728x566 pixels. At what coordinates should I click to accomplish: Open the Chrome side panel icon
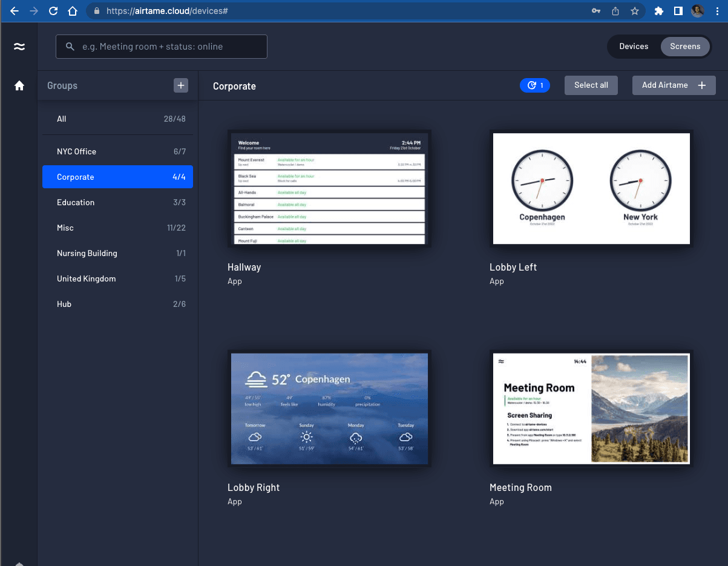(677, 11)
